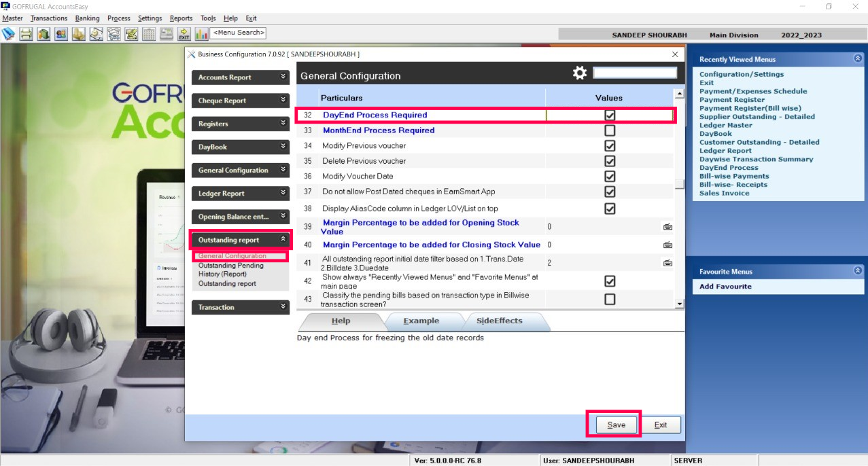Expand Opening Balance entry section
868x466 pixels.
[241, 217]
